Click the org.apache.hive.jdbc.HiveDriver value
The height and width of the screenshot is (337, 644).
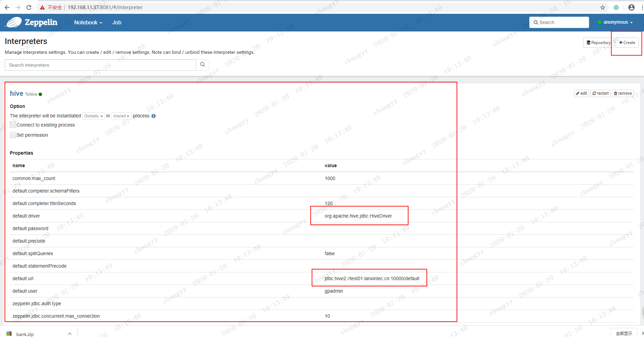(x=358, y=216)
